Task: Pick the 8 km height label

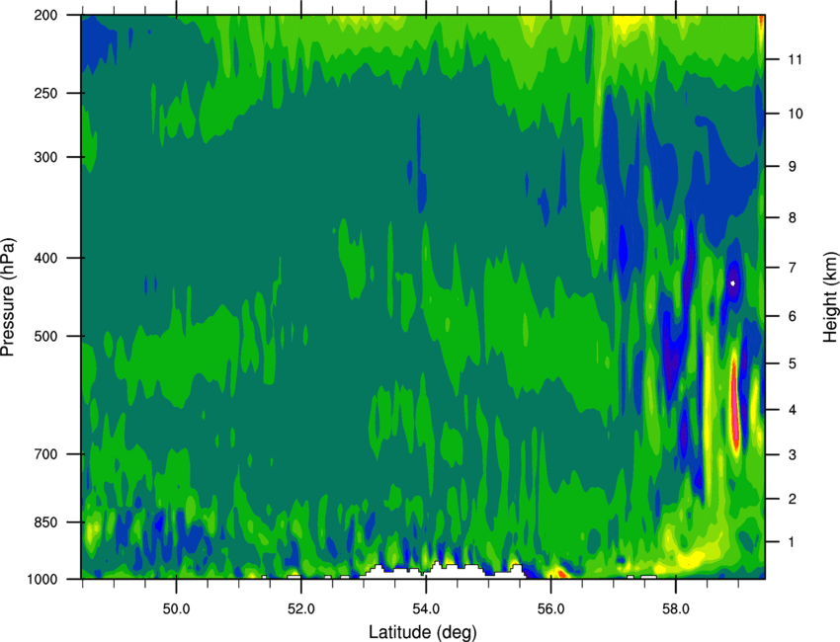Action: [x=793, y=217]
